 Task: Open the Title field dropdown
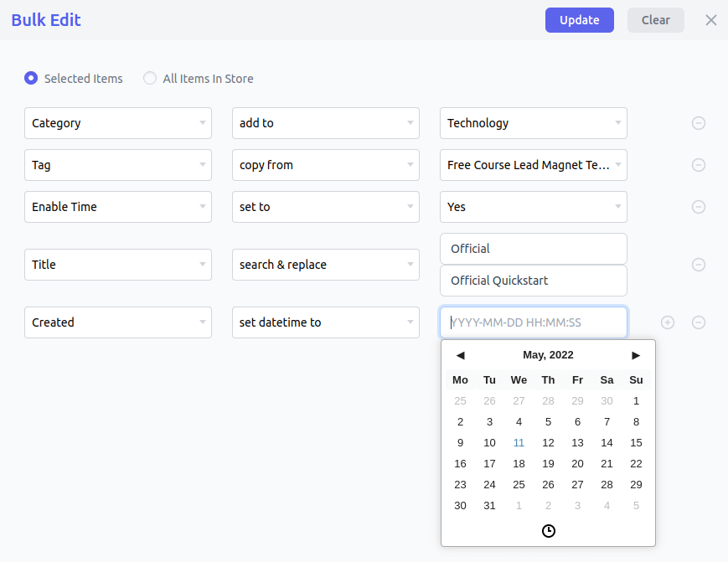coord(118,265)
